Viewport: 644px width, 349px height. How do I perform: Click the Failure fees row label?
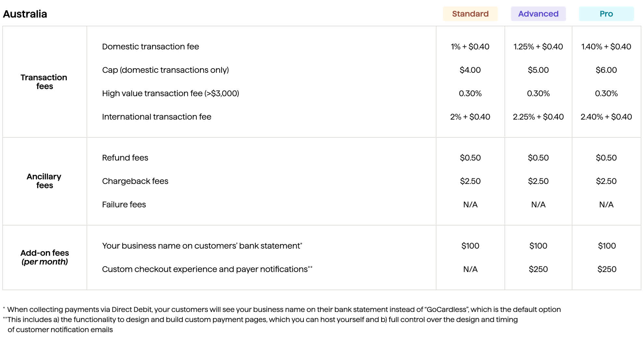pyautogui.click(x=124, y=205)
